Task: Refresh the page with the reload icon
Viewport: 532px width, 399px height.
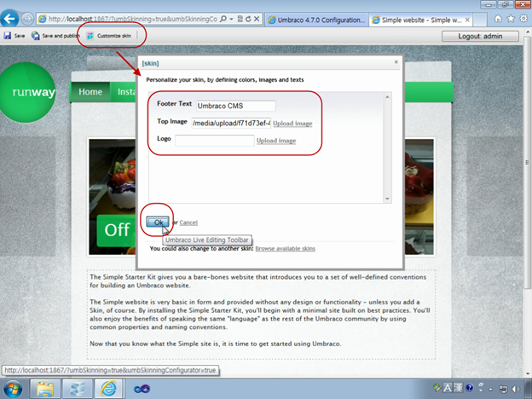Action: click(248, 19)
